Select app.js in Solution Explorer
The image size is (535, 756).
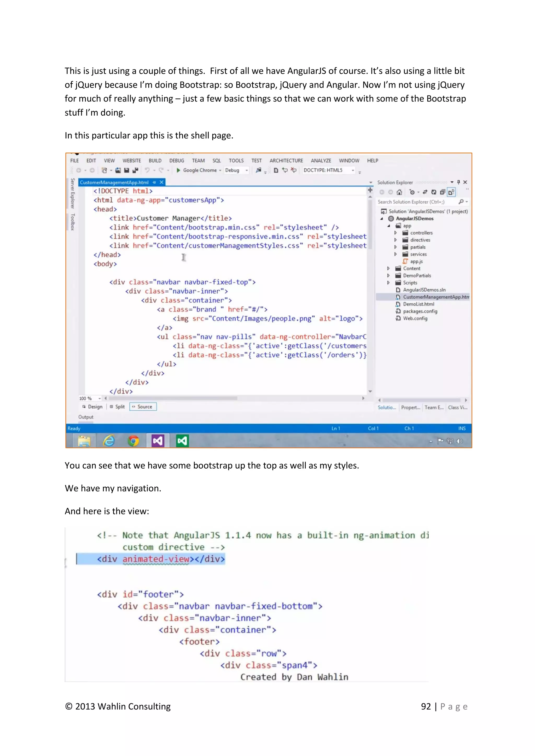point(416,261)
